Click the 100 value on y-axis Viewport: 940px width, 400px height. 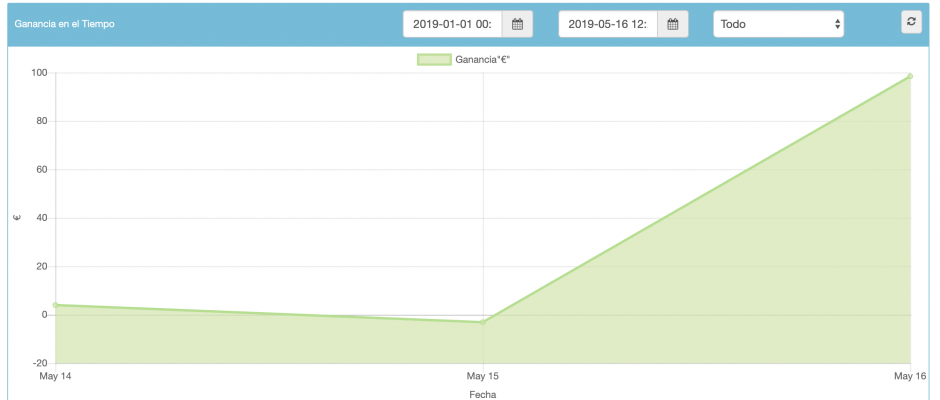[40, 73]
